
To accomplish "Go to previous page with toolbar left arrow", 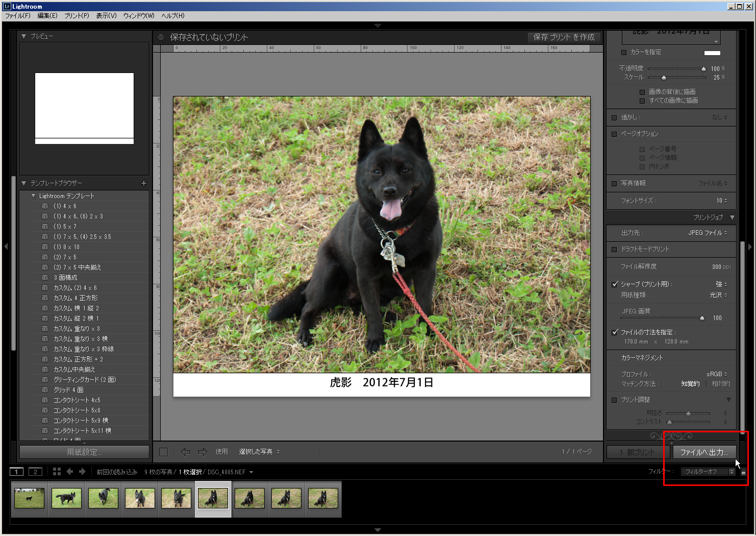I will click(185, 452).
